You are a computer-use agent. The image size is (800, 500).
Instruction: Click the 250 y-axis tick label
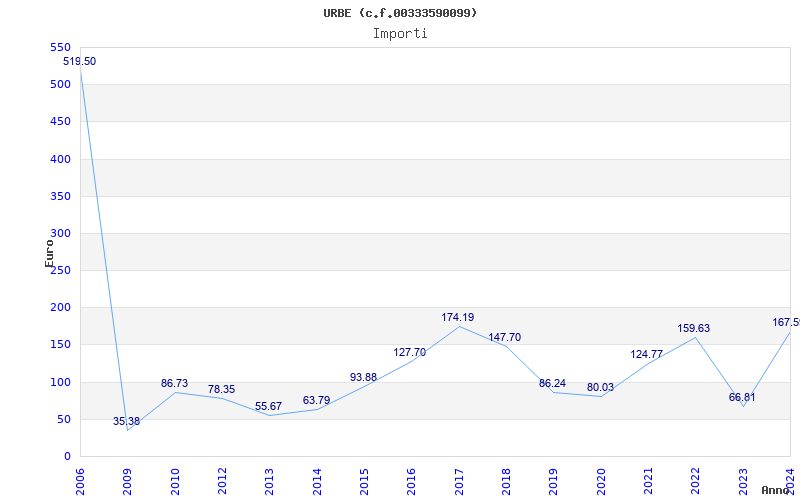[60, 270]
